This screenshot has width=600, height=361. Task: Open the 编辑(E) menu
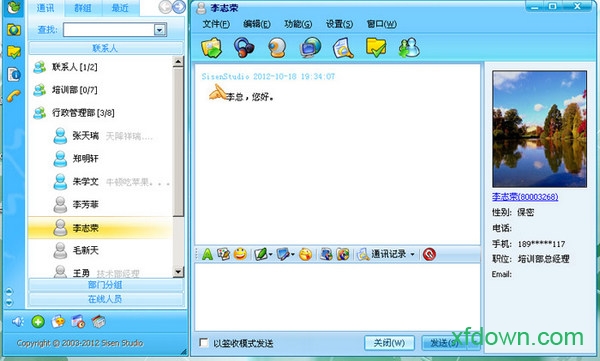click(257, 24)
